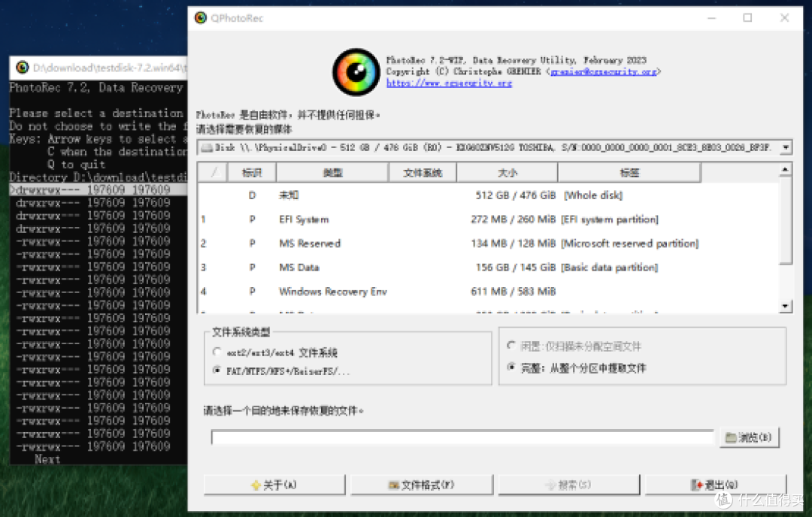
Task: Sort by the 标识 column header
Action: pyautogui.click(x=252, y=173)
